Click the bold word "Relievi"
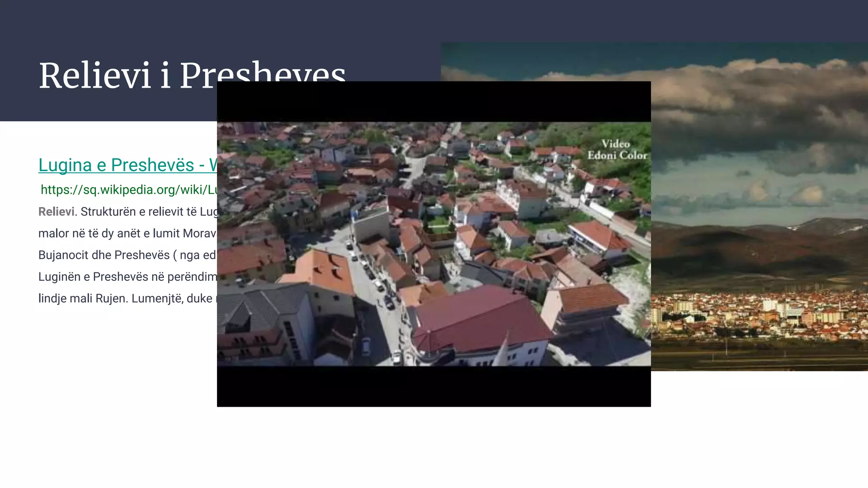Image resolution: width=868 pixels, height=488 pixels. 56,211
